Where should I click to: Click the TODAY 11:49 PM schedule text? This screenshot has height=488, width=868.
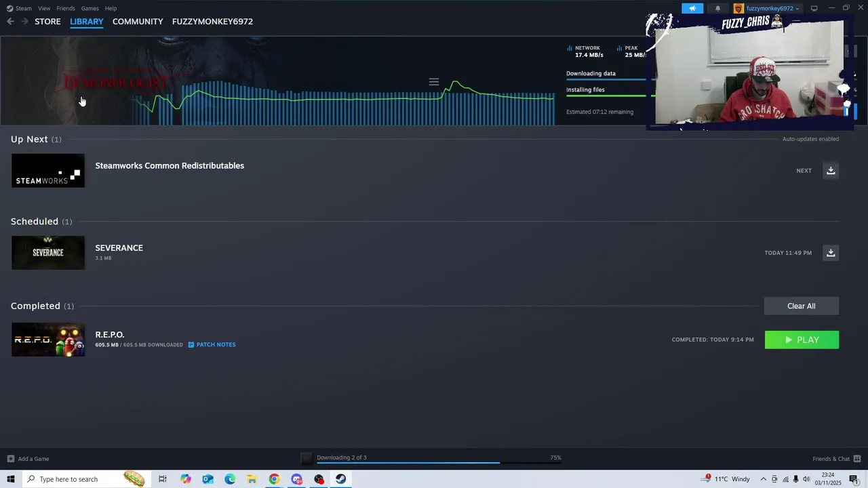tap(788, 253)
